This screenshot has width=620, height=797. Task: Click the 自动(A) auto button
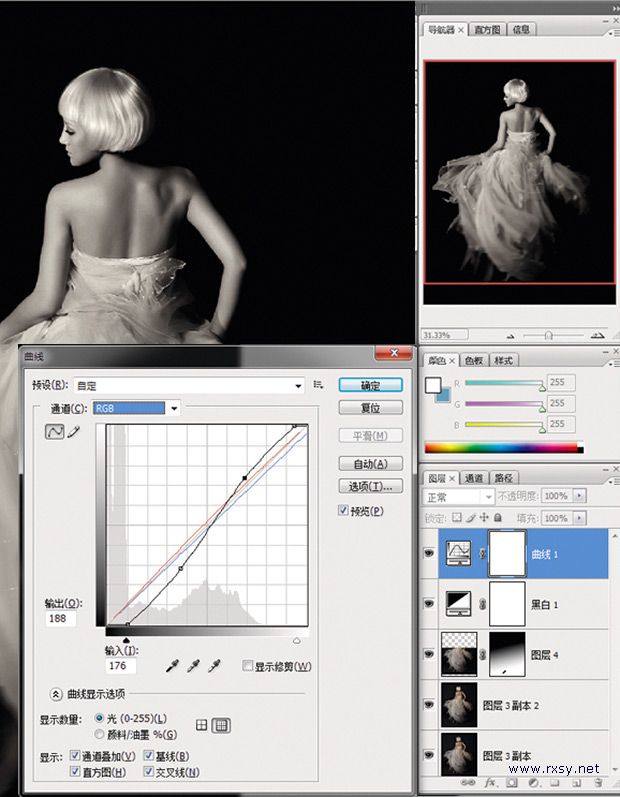pos(370,464)
